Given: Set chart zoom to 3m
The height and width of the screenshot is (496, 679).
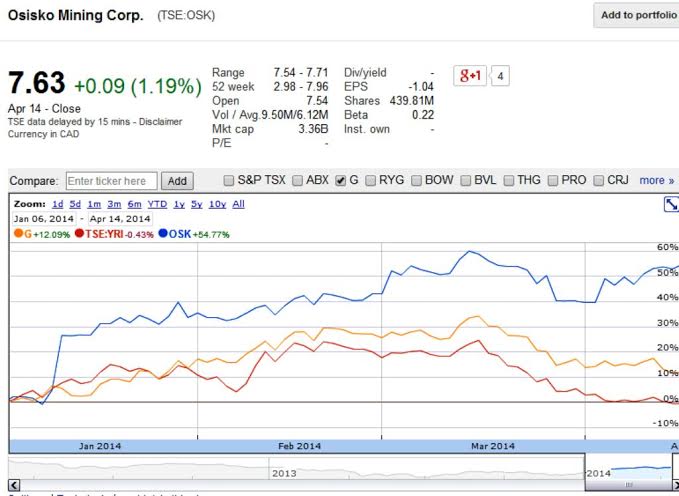Looking at the screenshot, I should (114, 204).
